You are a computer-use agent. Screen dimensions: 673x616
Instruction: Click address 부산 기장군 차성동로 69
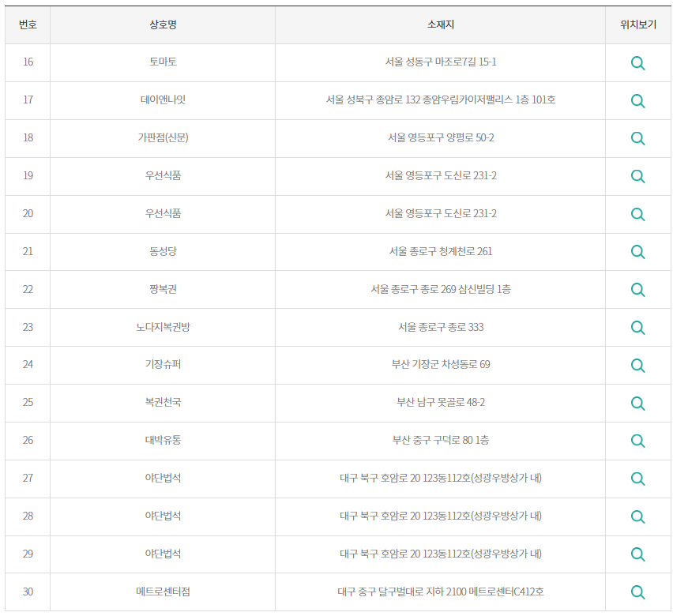(x=440, y=364)
